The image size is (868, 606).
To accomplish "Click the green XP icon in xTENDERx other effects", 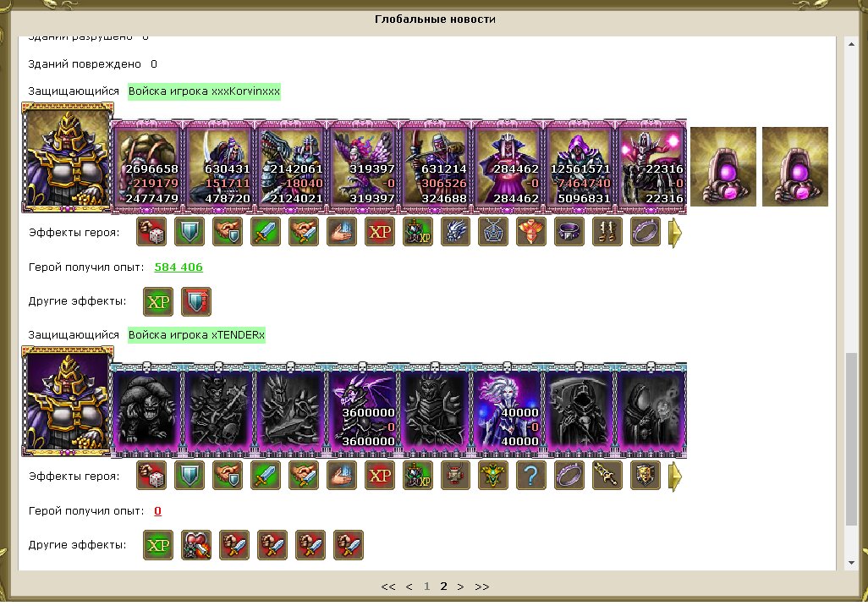I will (x=157, y=545).
